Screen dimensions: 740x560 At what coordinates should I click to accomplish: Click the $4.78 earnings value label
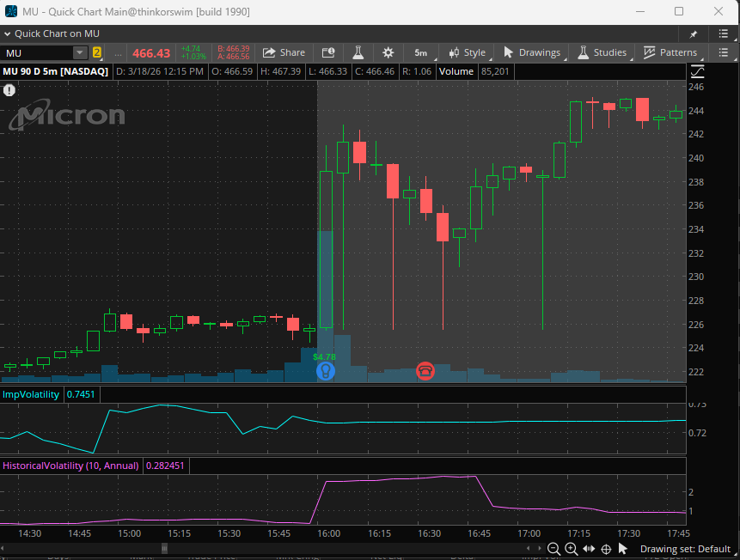click(x=324, y=357)
